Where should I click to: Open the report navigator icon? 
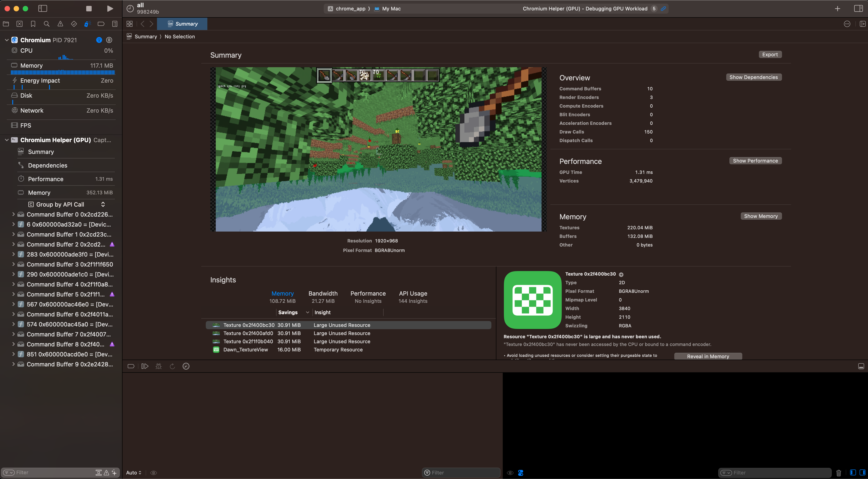pos(115,24)
